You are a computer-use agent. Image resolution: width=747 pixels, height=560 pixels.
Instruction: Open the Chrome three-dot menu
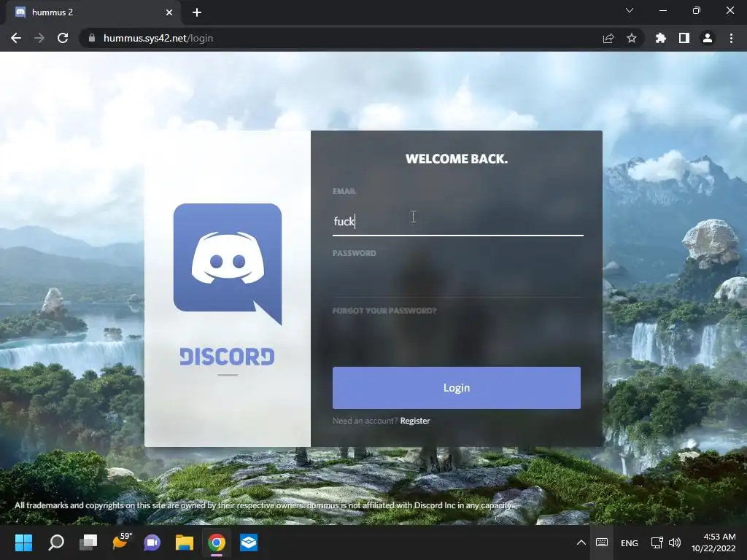731,38
